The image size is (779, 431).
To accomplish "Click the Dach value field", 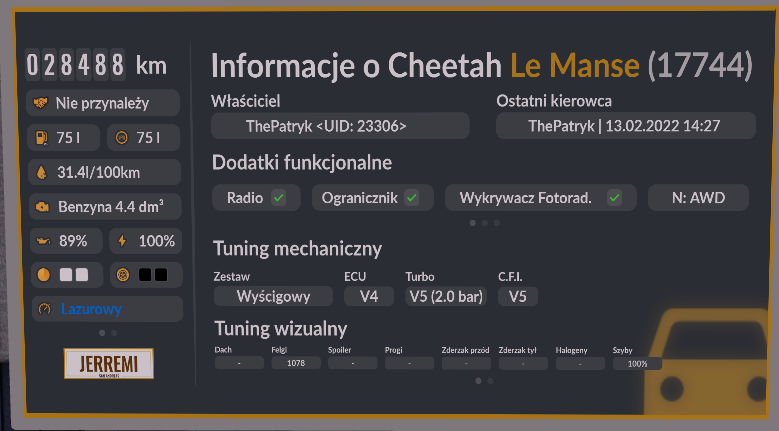I will [239, 363].
